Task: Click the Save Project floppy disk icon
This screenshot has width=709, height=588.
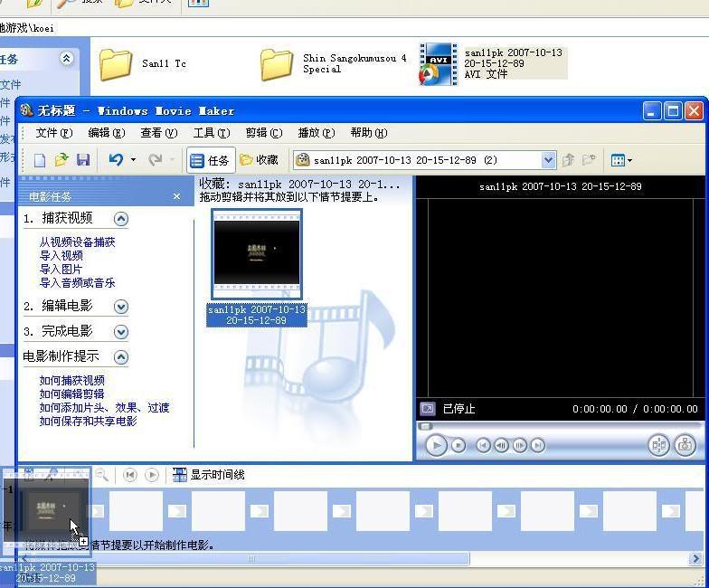Action: tap(83, 160)
